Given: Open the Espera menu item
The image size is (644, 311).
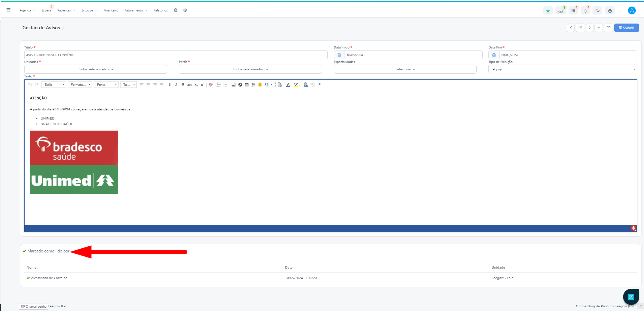Looking at the screenshot, I should tap(46, 10).
